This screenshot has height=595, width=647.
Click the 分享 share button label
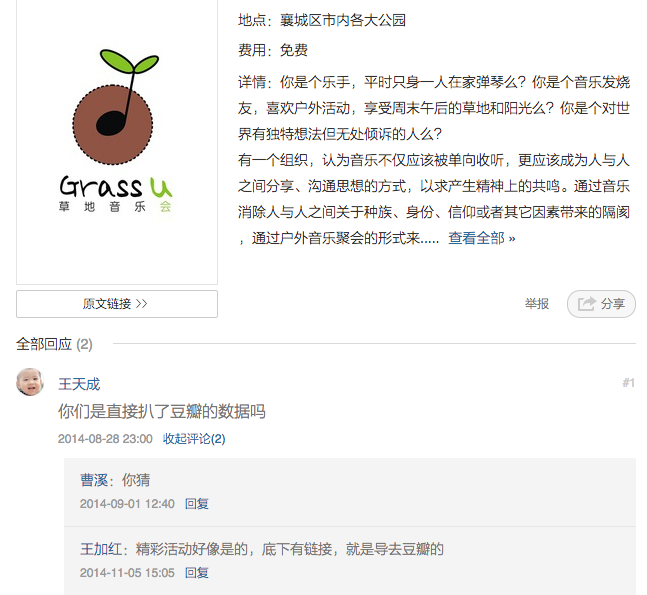tap(612, 304)
